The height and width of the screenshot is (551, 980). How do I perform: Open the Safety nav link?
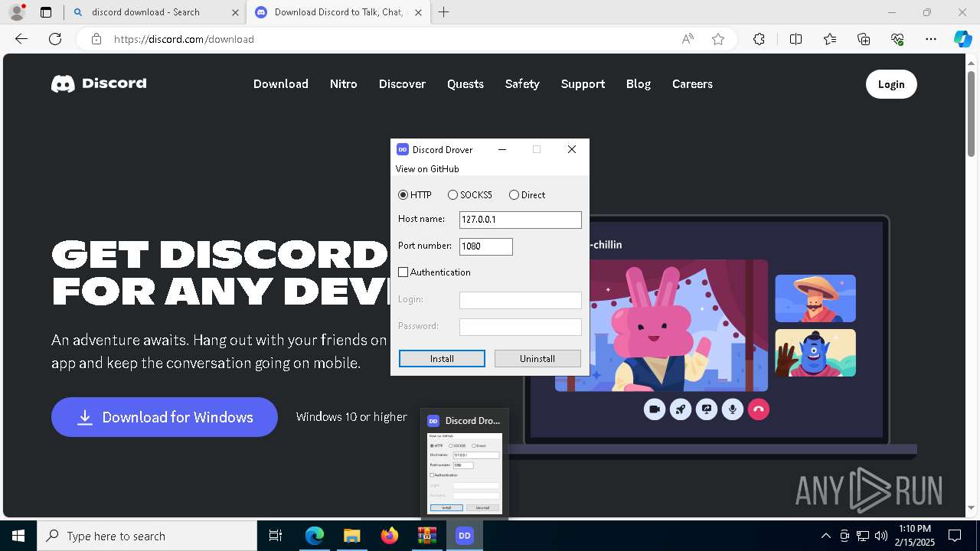(522, 84)
